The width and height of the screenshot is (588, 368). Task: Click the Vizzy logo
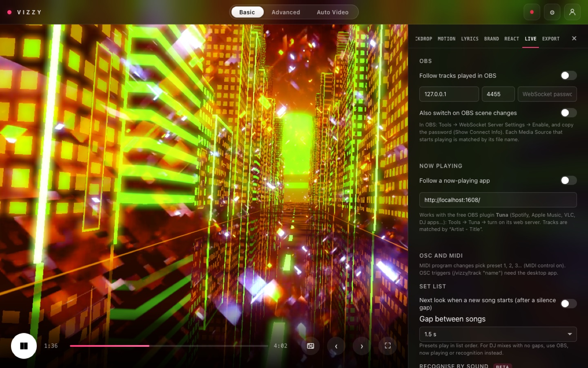(24, 12)
